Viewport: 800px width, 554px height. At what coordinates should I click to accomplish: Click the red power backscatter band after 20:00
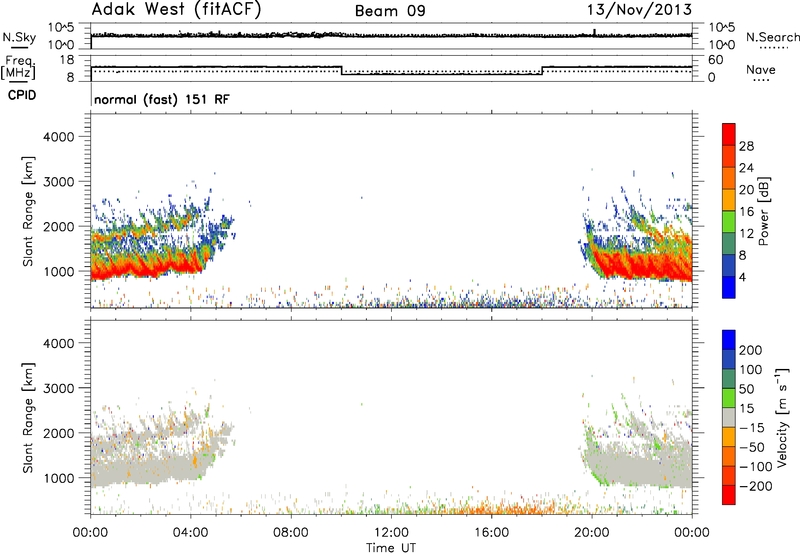point(643,265)
